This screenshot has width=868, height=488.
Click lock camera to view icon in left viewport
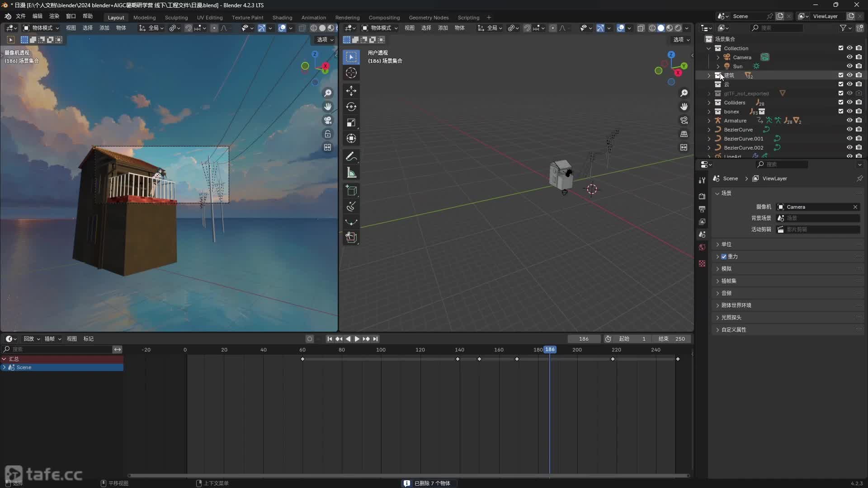(x=328, y=134)
